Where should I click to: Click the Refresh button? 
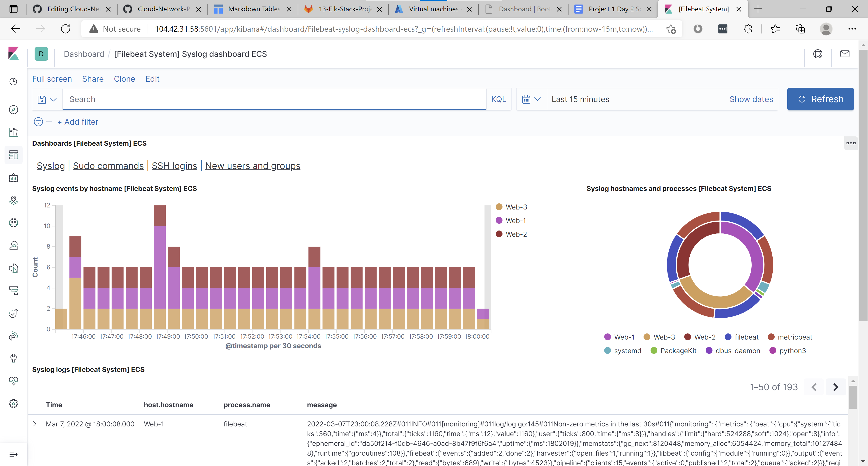point(820,99)
